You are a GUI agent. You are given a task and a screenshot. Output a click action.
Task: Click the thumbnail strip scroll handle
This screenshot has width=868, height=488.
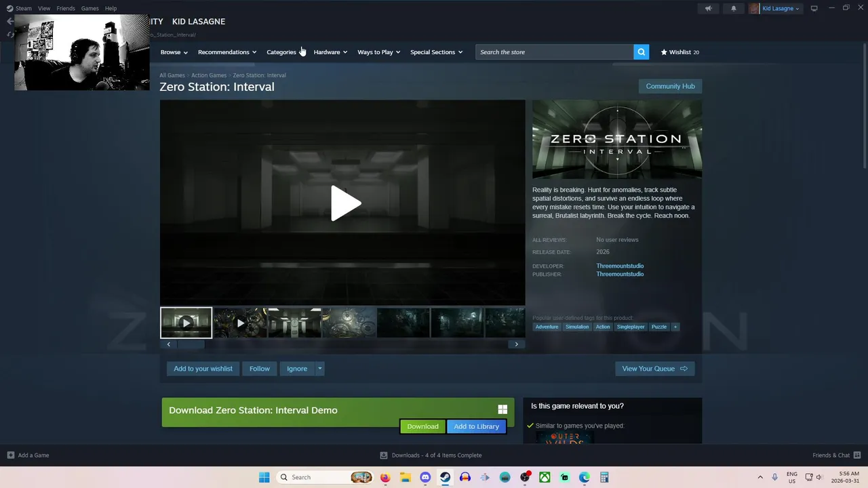coord(191,344)
